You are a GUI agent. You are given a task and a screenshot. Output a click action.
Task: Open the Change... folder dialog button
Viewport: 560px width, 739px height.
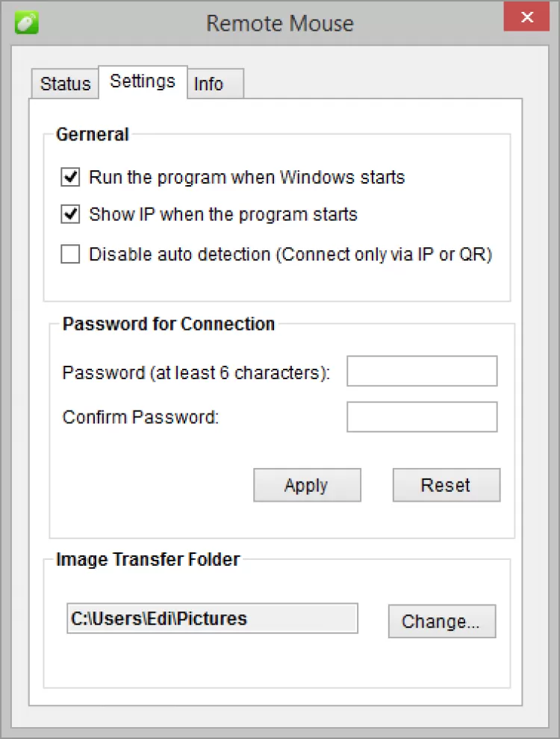click(x=441, y=621)
